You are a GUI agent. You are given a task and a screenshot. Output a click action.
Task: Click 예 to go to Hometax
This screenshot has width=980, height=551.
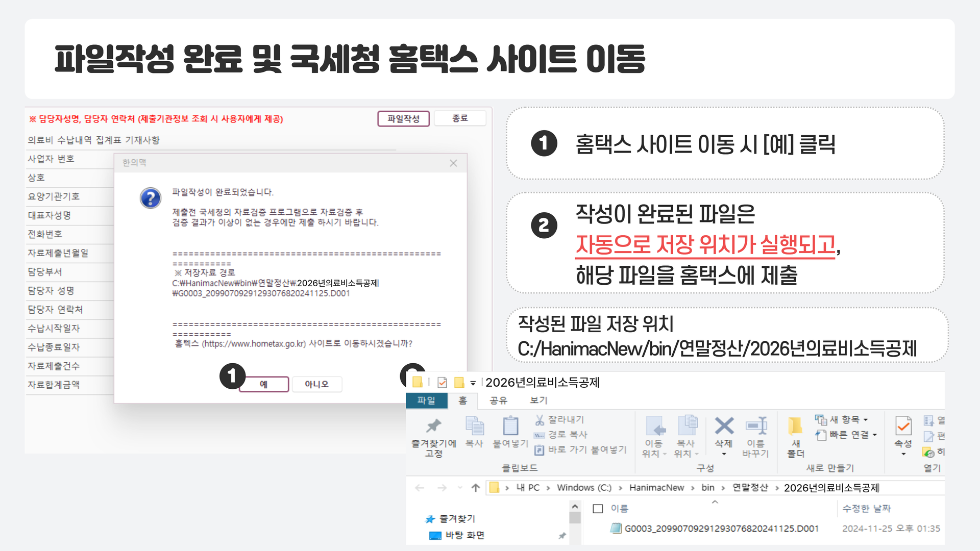tap(263, 384)
